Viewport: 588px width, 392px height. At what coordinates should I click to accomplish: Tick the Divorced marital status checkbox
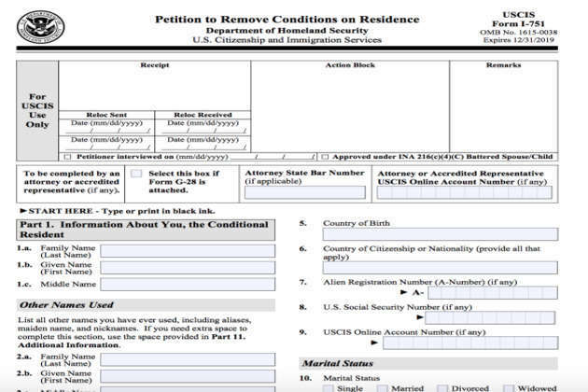point(442,388)
